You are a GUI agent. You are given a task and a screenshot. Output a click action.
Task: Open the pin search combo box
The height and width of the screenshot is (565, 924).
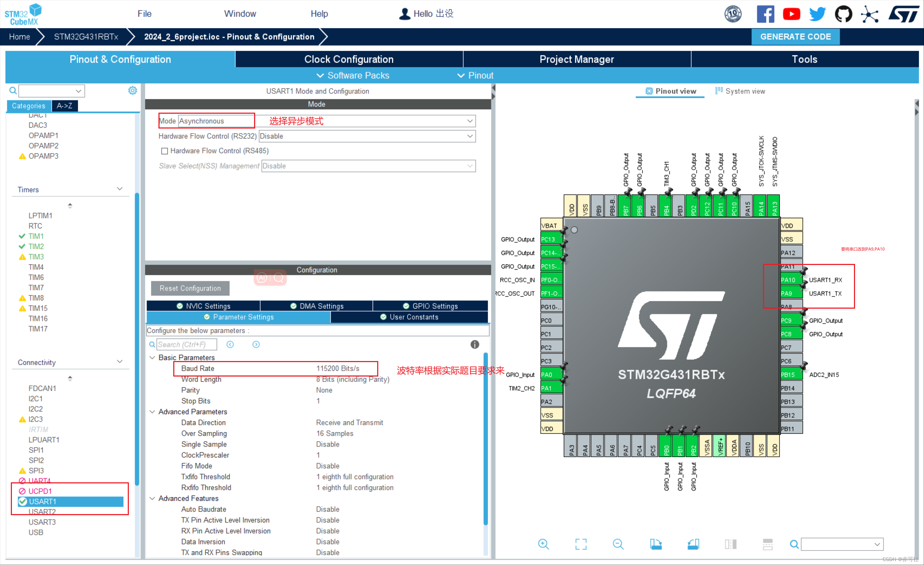point(842,544)
